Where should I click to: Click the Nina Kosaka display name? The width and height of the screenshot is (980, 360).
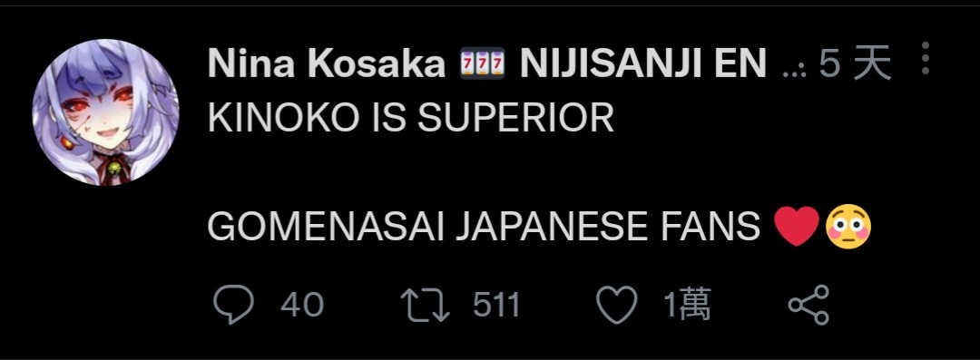[327, 63]
